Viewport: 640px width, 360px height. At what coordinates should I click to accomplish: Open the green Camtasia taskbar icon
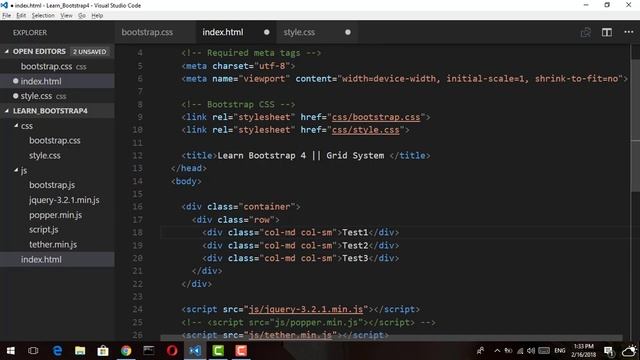point(218,351)
